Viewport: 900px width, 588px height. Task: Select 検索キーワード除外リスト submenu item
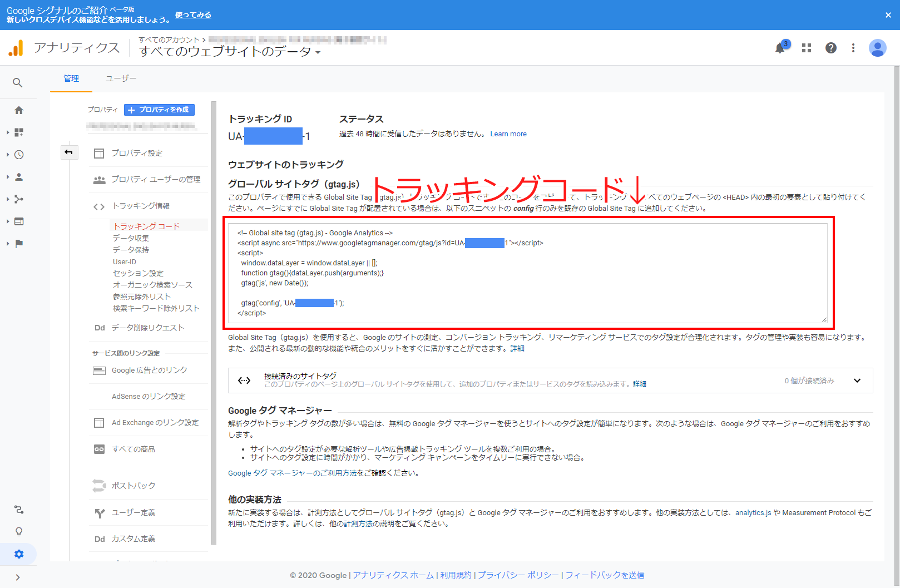point(156,308)
